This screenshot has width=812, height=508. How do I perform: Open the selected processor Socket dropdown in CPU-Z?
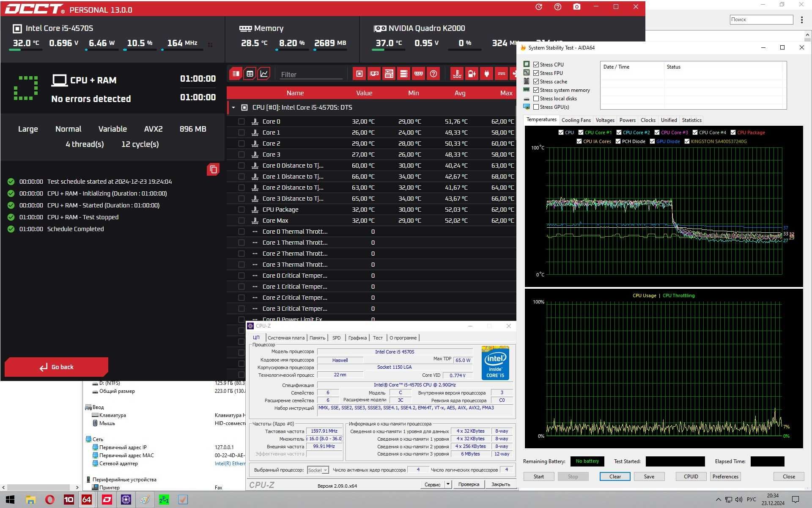point(318,470)
